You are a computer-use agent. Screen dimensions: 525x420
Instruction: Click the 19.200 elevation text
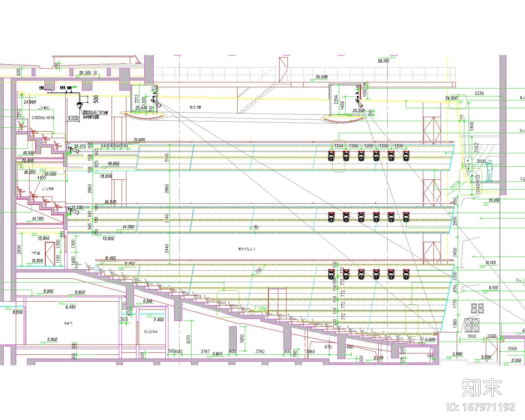point(30,172)
